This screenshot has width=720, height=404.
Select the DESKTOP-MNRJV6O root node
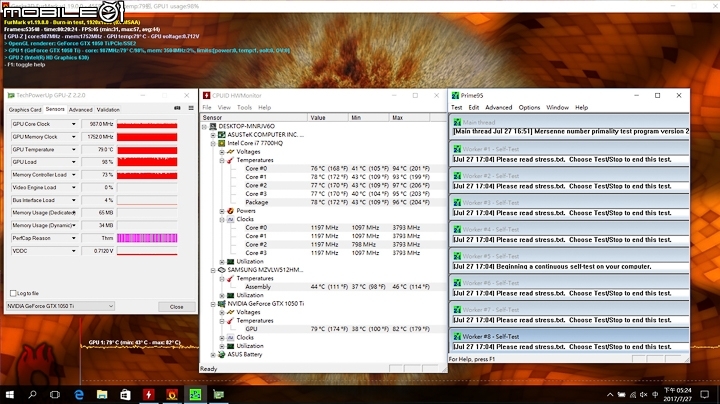247,126
